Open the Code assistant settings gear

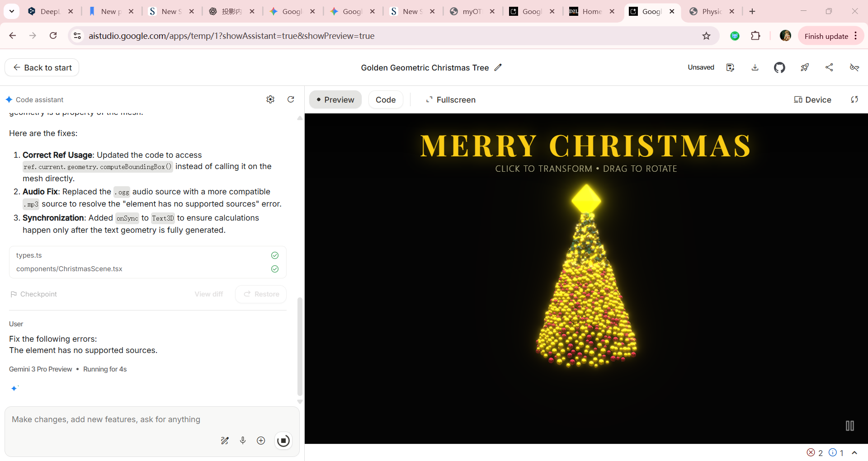click(x=270, y=99)
